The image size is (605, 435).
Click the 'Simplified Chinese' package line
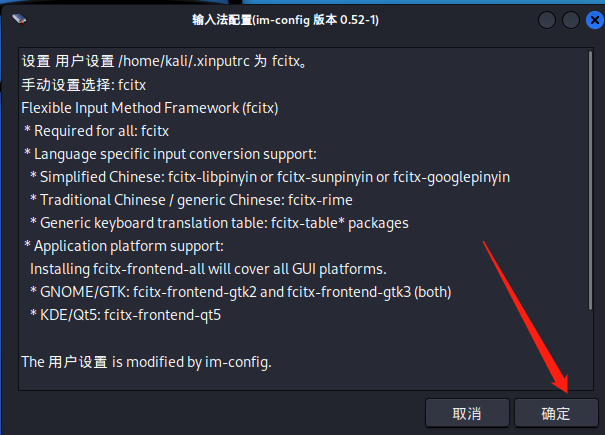pyautogui.click(x=270, y=177)
